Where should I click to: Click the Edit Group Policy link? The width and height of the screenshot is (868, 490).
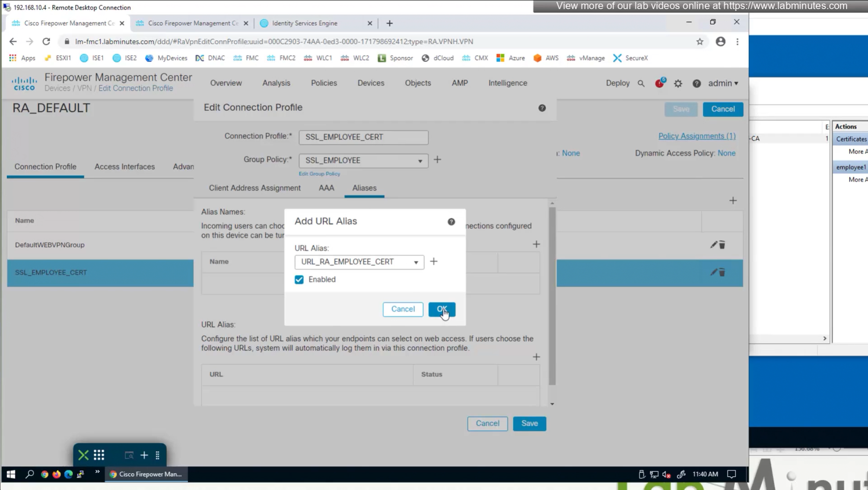[319, 174]
